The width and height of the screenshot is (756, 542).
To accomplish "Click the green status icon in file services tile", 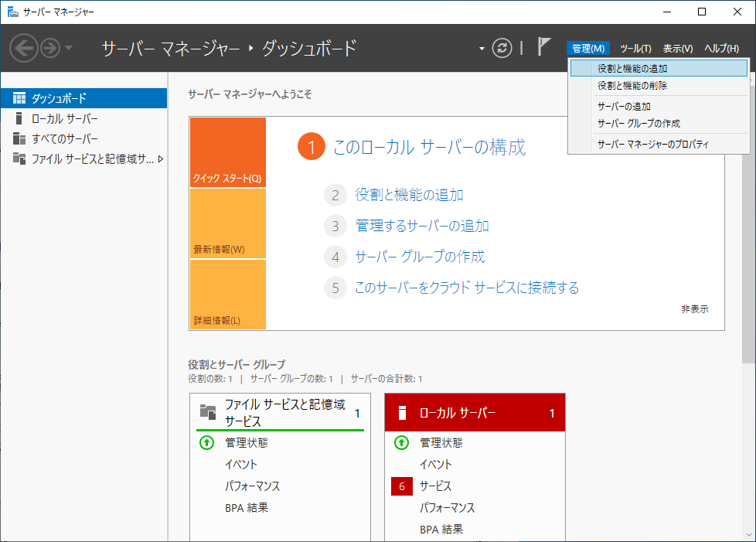I will point(207,443).
